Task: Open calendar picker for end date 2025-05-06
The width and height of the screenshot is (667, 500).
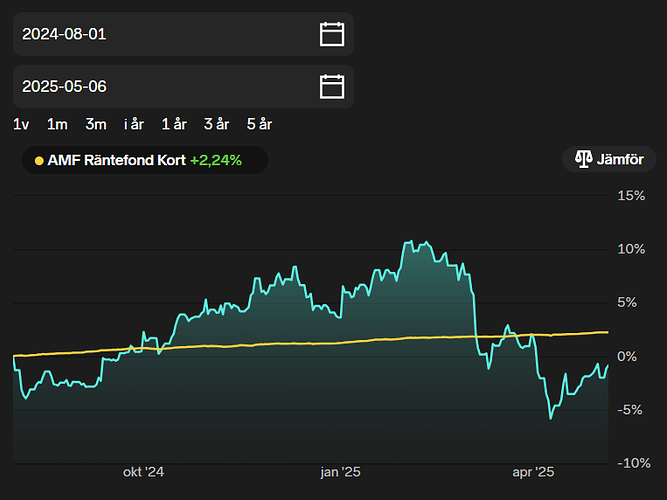Action: coord(331,87)
